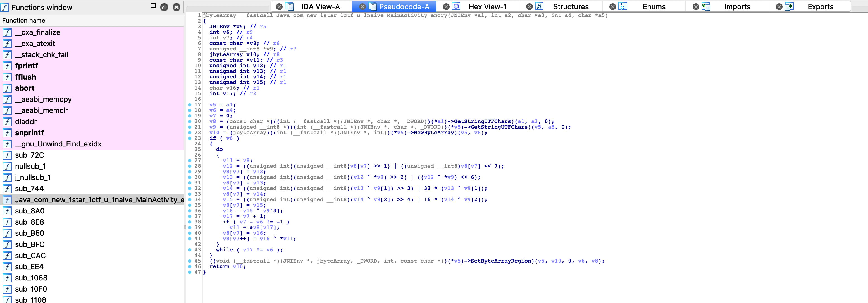Click the function icon beside fprintf
This screenshot has height=303, width=868.
[7, 66]
